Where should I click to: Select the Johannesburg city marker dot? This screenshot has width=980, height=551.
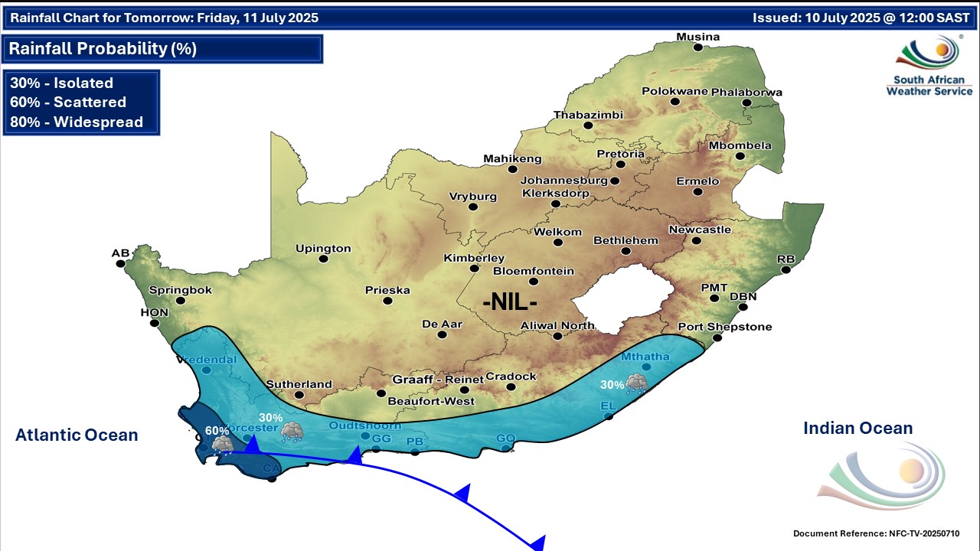pos(614,181)
